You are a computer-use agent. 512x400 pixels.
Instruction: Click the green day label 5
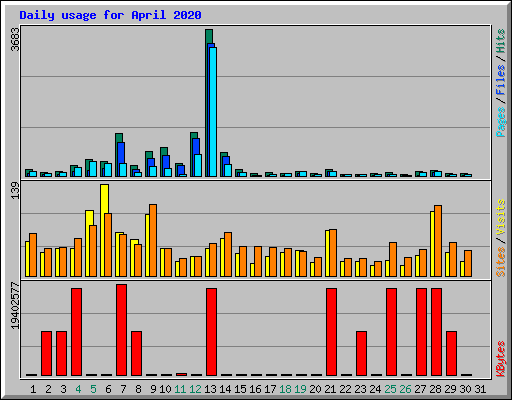pyautogui.click(x=93, y=389)
